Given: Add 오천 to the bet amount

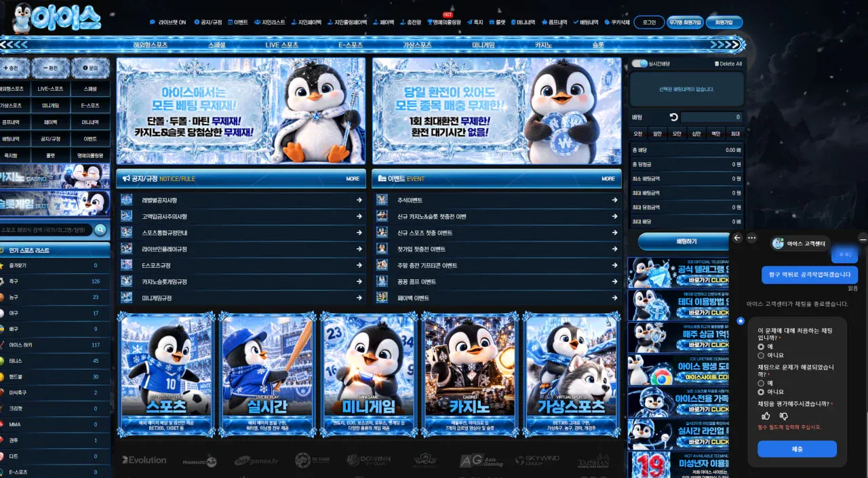Looking at the screenshot, I should click(x=637, y=134).
